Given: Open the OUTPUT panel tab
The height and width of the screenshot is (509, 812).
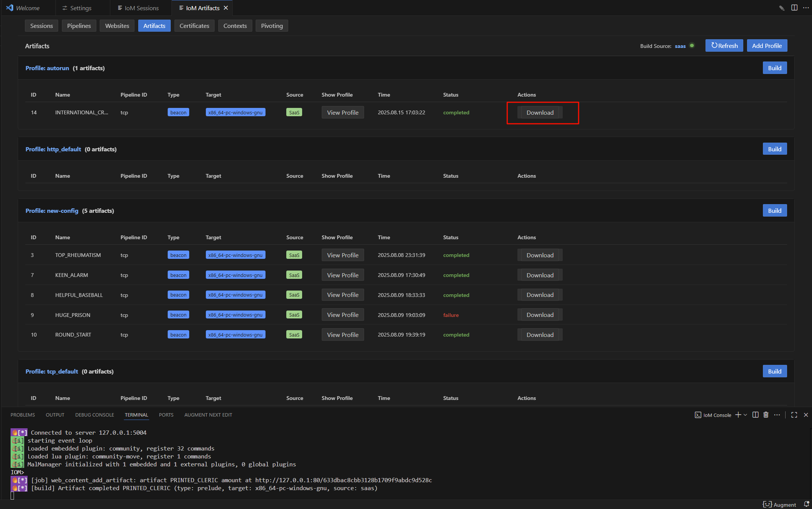Looking at the screenshot, I should tap(55, 415).
